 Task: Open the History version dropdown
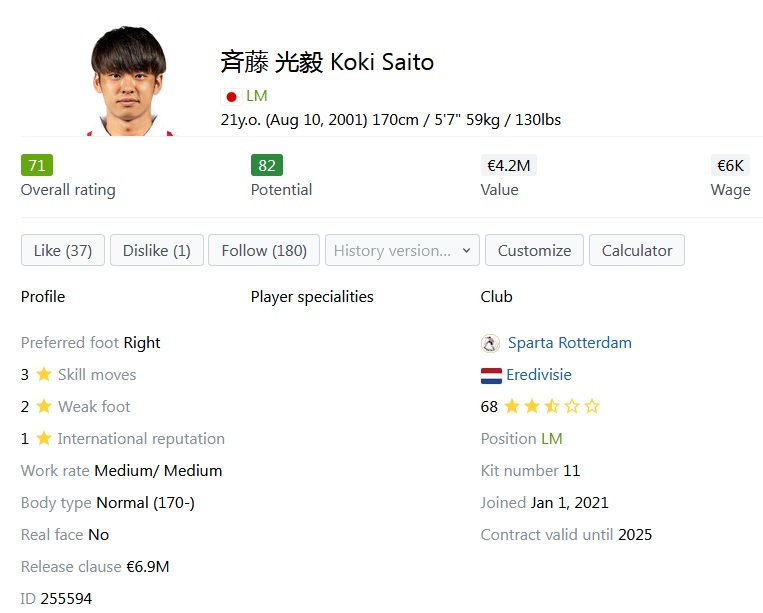tap(402, 251)
